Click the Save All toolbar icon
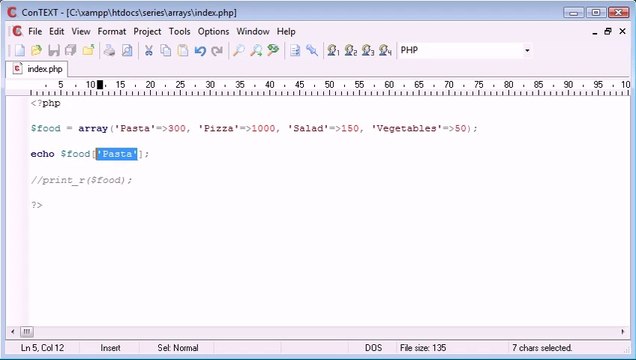The image size is (636, 360). (71, 50)
